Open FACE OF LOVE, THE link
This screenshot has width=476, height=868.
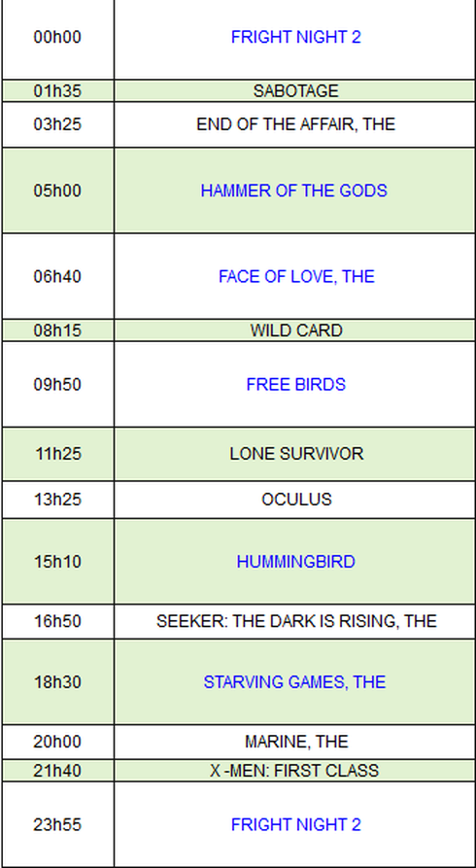296,276
